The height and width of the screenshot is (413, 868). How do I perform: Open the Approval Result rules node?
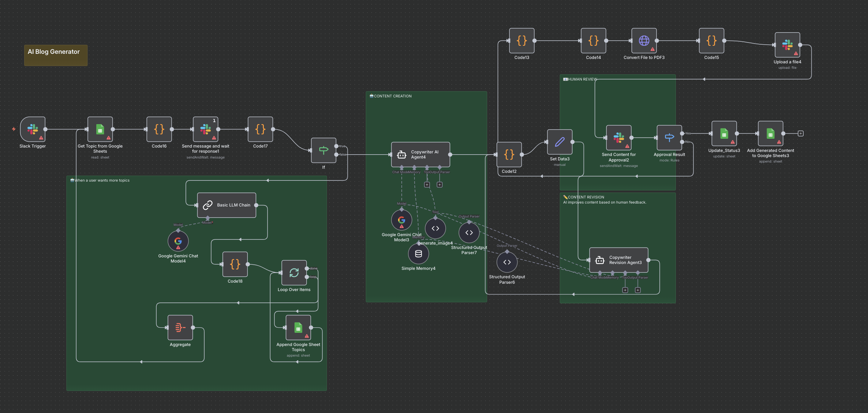(x=669, y=138)
